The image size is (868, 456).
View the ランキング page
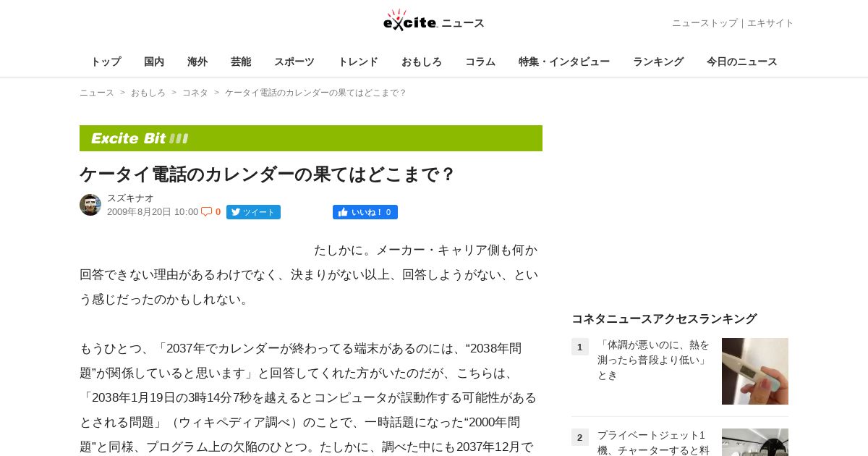(658, 62)
